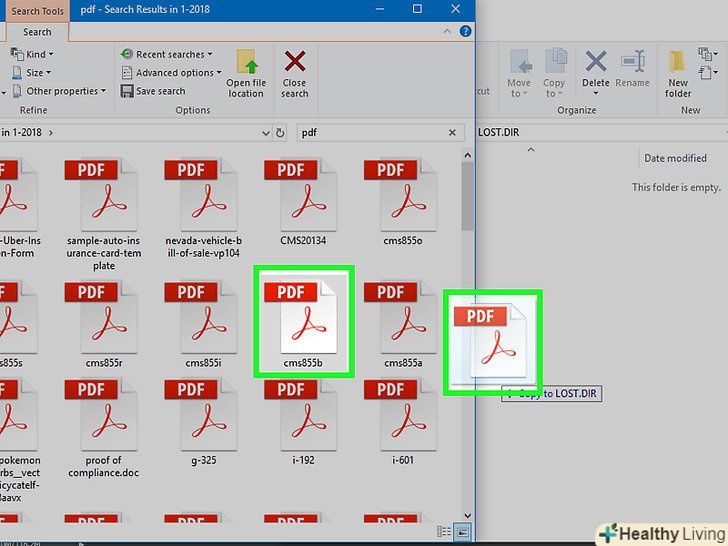Image resolution: width=728 pixels, height=546 pixels.
Task: Select the cms855r PDF file
Action: 104,325
